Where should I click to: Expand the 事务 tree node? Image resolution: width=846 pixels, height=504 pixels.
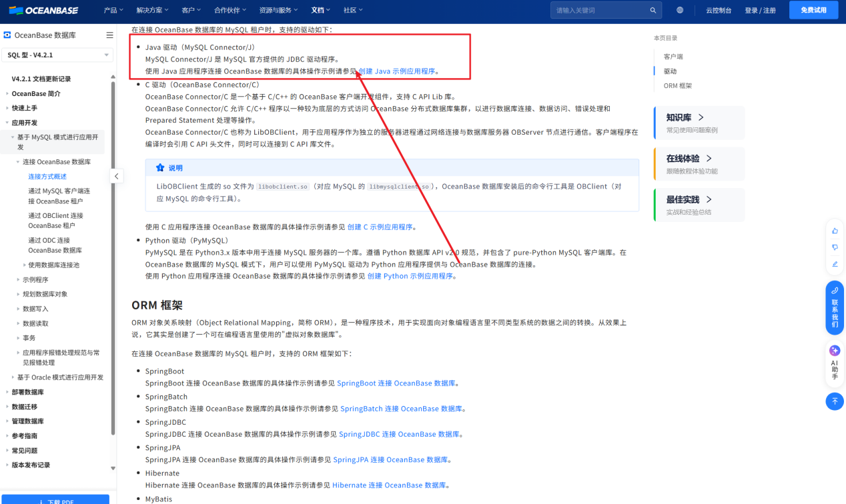pos(19,338)
